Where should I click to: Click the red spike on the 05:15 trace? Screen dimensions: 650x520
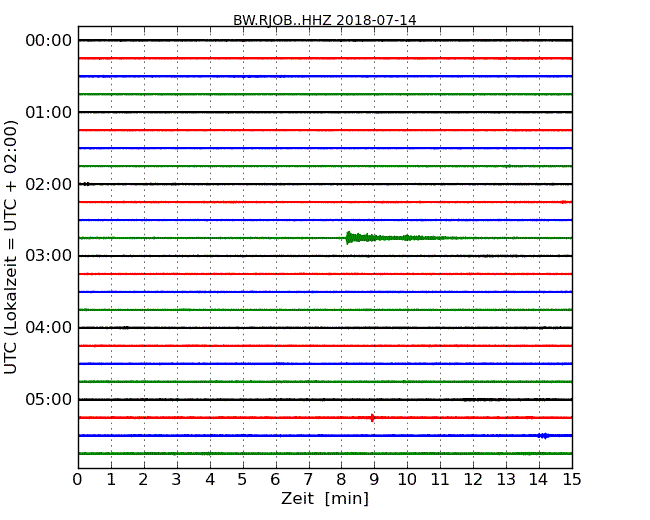pyautogui.click(x=372, y=418)
